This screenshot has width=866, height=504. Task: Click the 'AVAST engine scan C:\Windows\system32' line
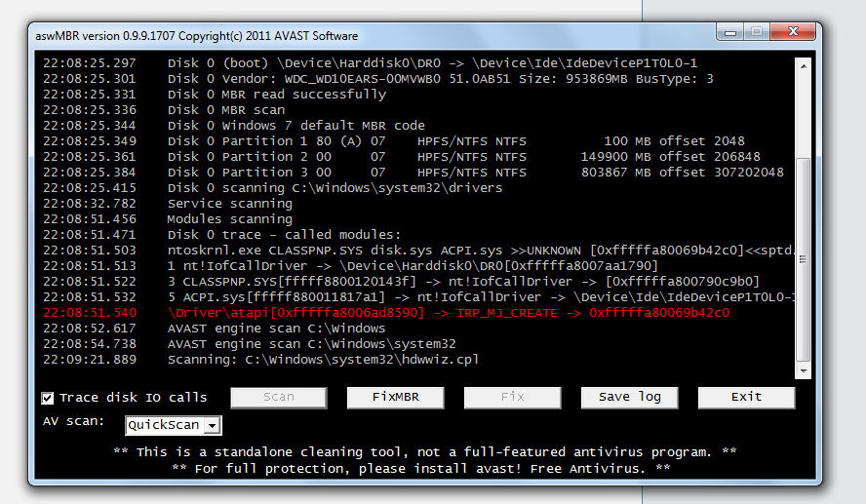pyautogui.click(x=249, y=344)
